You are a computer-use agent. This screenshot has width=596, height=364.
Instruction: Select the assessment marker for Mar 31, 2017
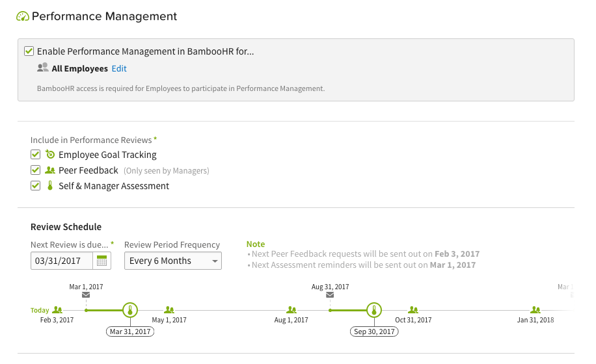[130, 311]
